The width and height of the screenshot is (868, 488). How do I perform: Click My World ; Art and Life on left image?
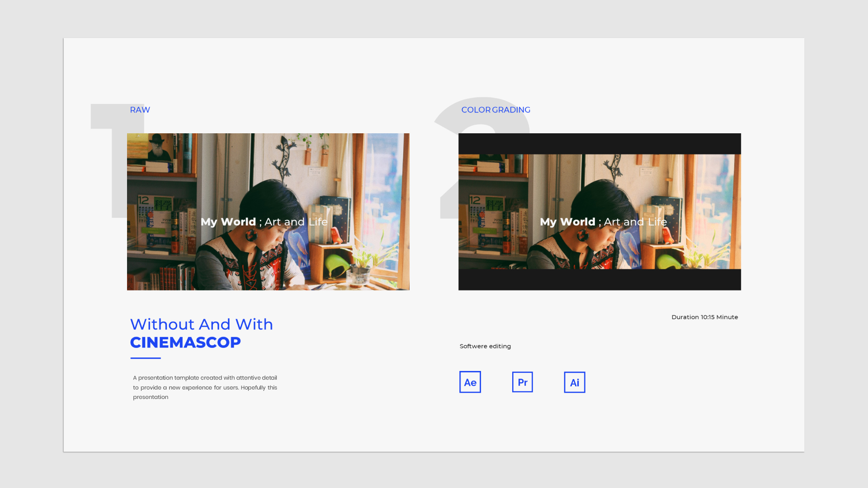click(x=264, y=222)
